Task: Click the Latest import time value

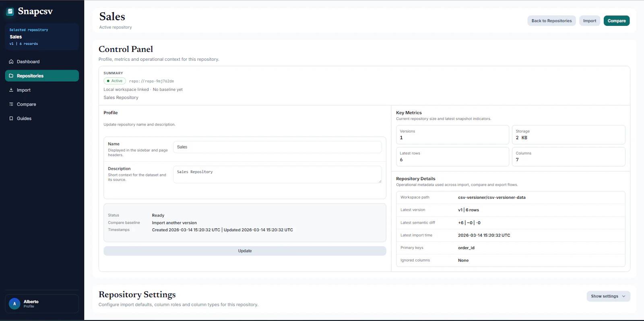Action: tap(484, 235)
